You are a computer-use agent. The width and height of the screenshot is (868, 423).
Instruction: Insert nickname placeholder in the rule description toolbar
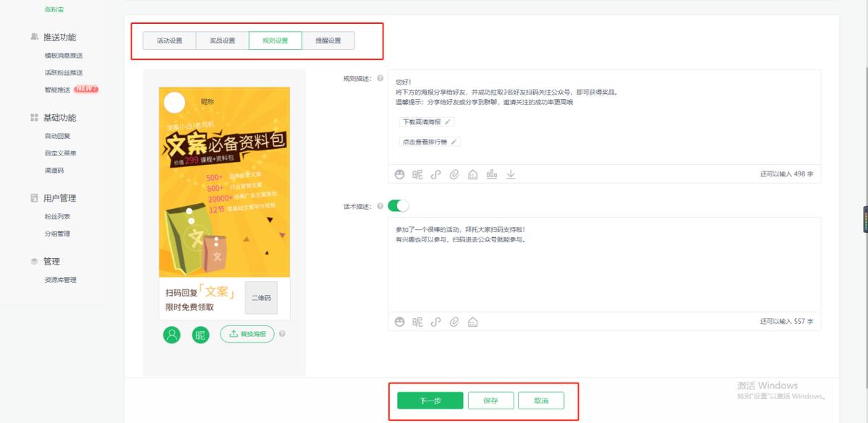(417, 174)
